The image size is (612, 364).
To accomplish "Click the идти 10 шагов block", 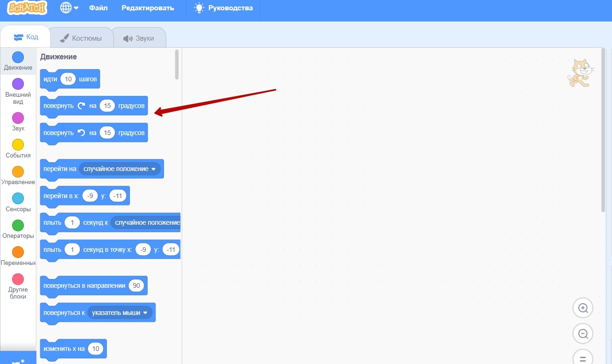I will click(70, 79).
